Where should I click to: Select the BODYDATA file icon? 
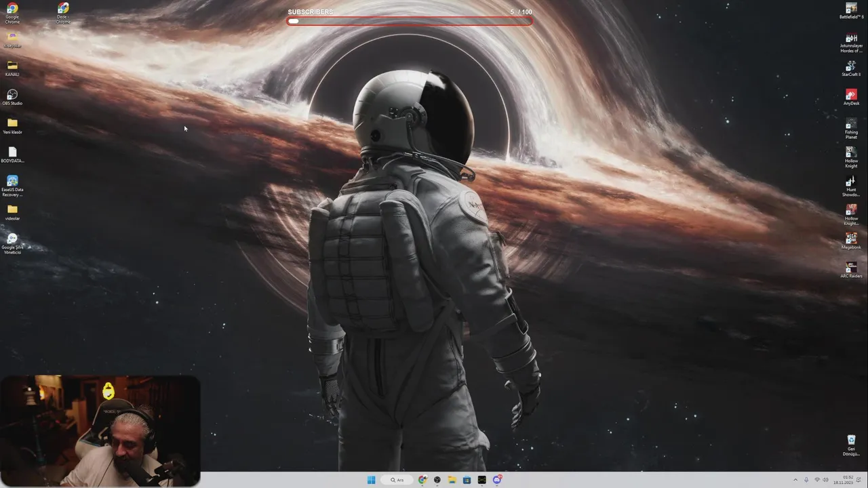point(12,155)
